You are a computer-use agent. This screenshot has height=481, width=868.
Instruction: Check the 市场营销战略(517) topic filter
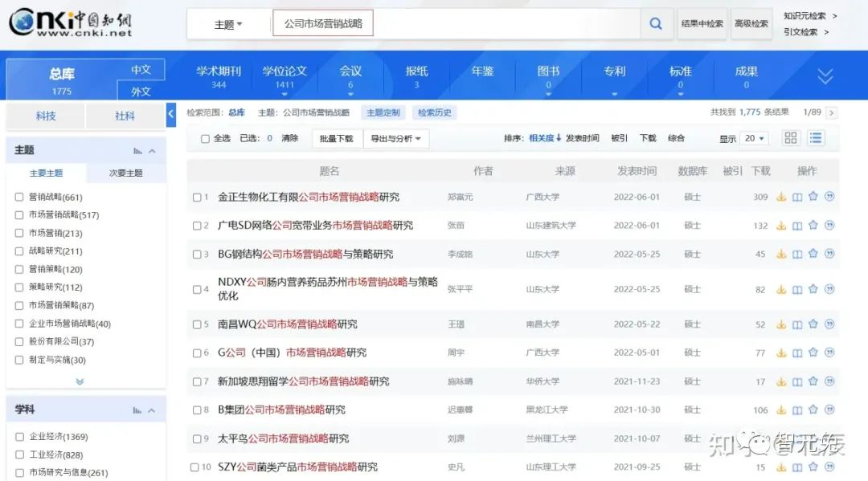pos(19,215)
